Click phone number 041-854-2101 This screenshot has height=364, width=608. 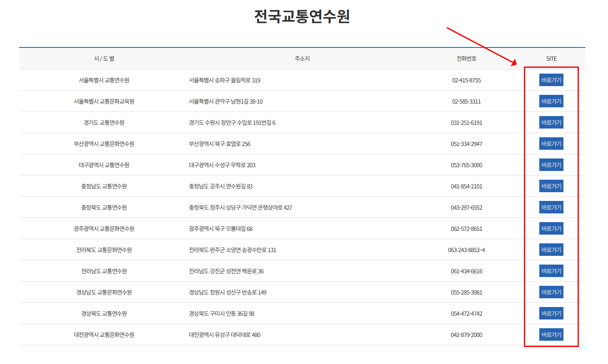pyautogui.click(x=466, y=186)
